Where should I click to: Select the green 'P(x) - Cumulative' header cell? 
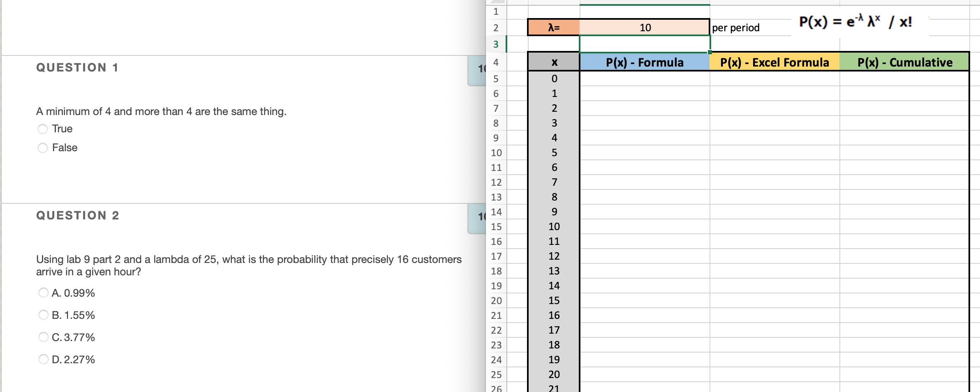click(904, 62)
